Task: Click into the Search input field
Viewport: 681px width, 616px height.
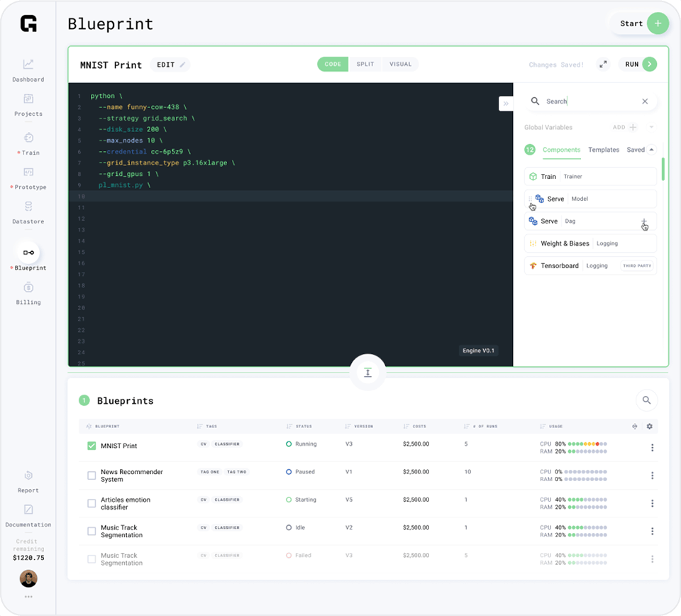Action: [590, 101]
